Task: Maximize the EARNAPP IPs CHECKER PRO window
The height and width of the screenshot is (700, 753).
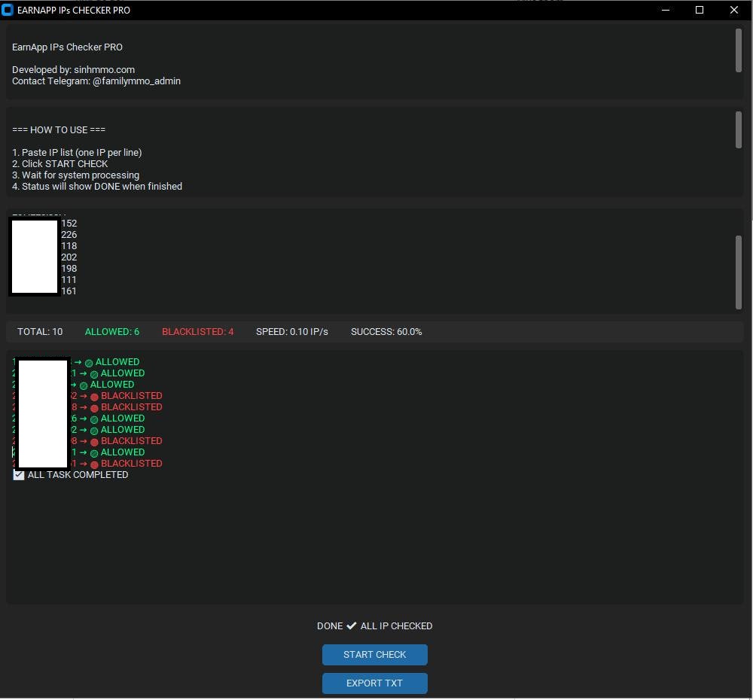Action: [x=700, y=10]
